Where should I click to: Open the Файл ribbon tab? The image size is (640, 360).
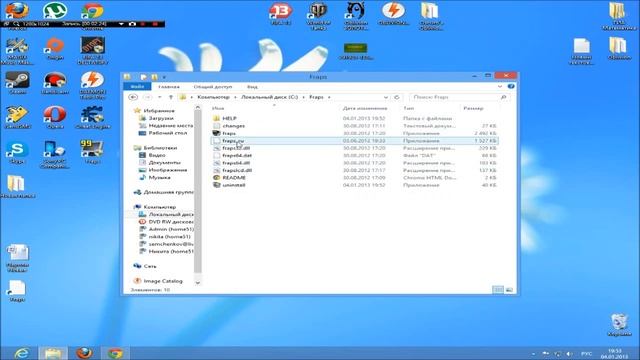[x=137, y=87]
